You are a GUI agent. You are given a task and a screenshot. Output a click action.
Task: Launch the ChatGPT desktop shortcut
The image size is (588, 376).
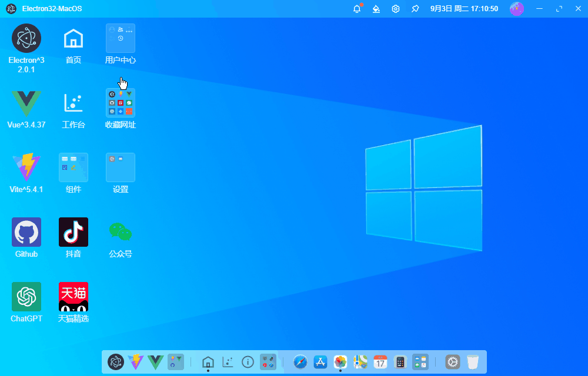[26, 297]
